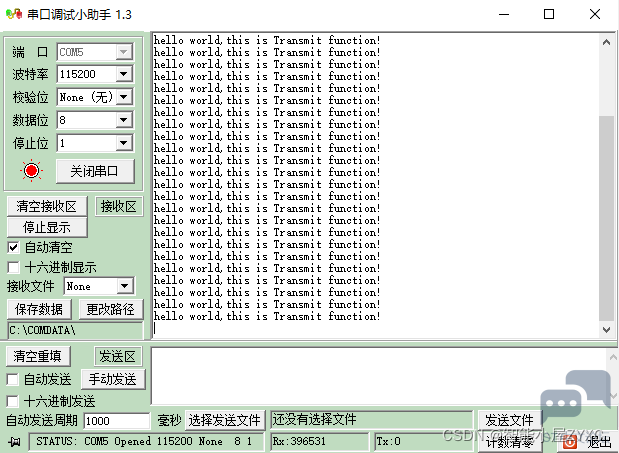This screenshot has height=453, width=619.
Task: Click receive area scrollbar down arrow
Action: (607, 329)
